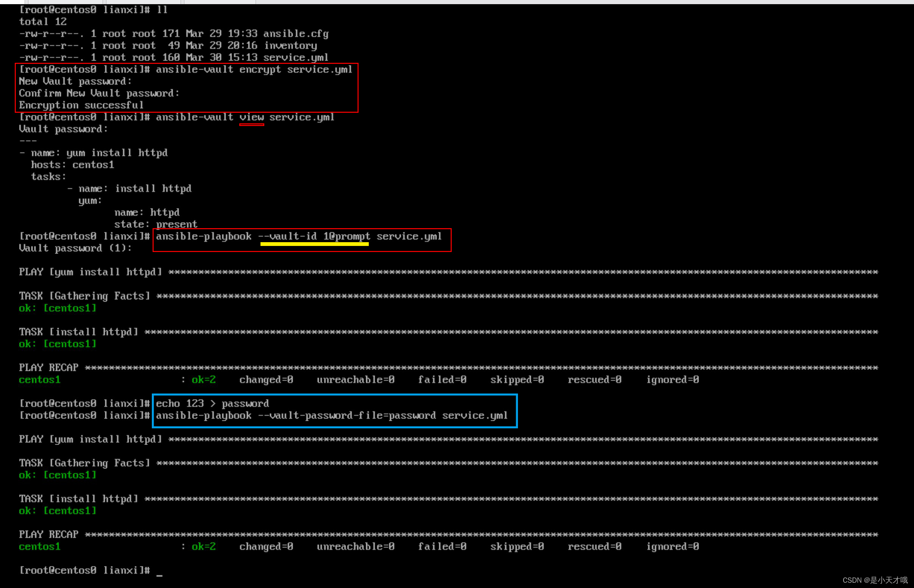The width and height of the screenshot is (914, 588).
Task: Click the New Vault password prompt line
Action: pos(76,81)
